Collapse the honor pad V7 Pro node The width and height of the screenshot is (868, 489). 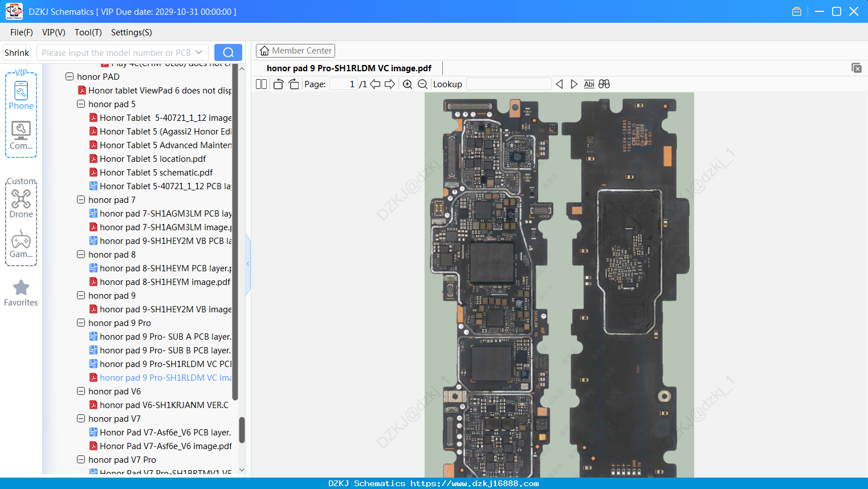pos(81,459)
